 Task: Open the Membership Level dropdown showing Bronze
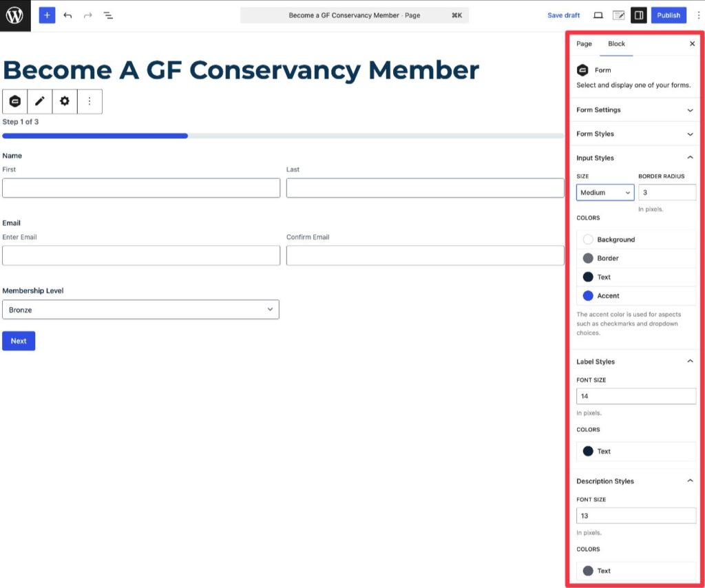(140, 309)
